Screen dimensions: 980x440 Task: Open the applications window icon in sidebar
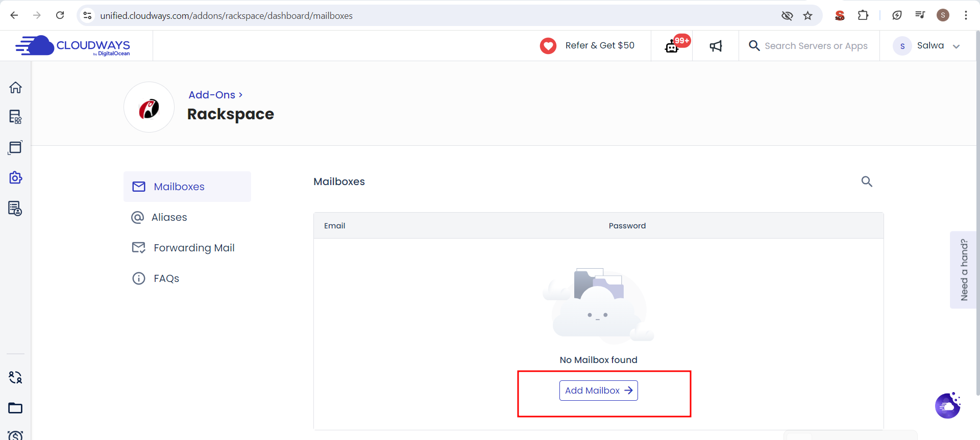tap(15, 147)
